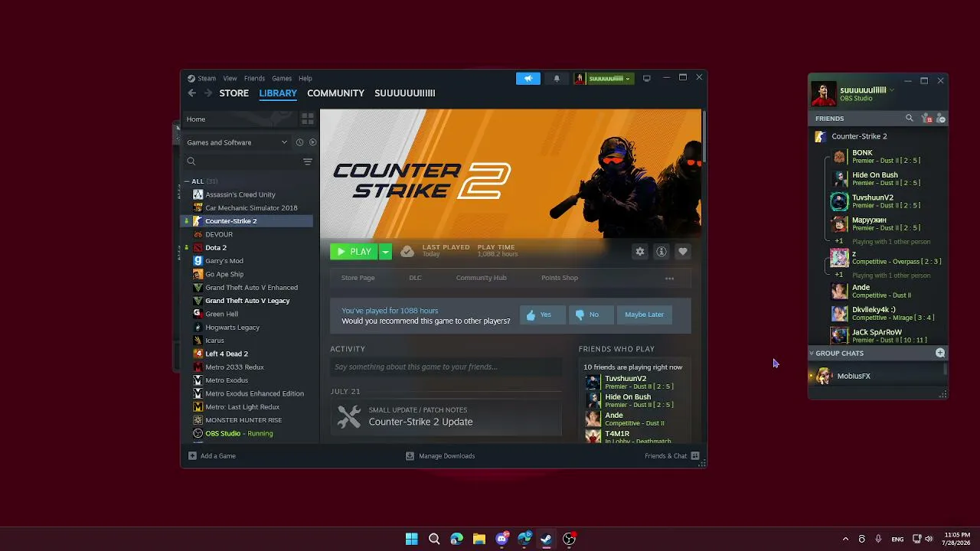980x551 pixels.
Task: Add Counter-Strike 2 to favorites
Action: pyautogui.click(x=683, y=252)
